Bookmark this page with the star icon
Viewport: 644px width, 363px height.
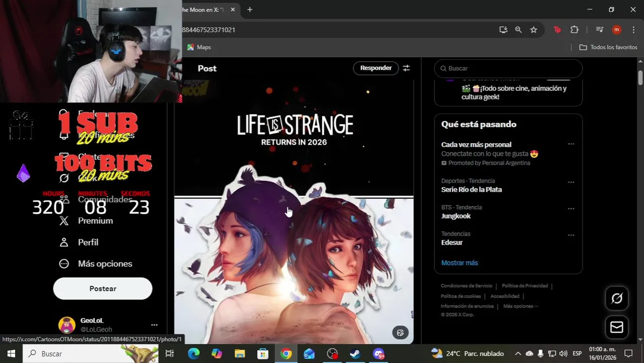(x=534, y=30)
